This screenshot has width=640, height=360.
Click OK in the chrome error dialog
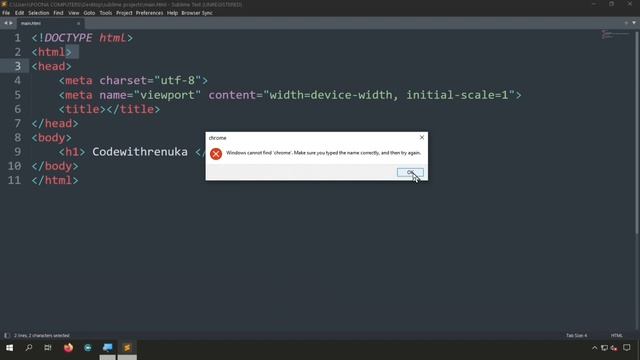tap(410, 172)
